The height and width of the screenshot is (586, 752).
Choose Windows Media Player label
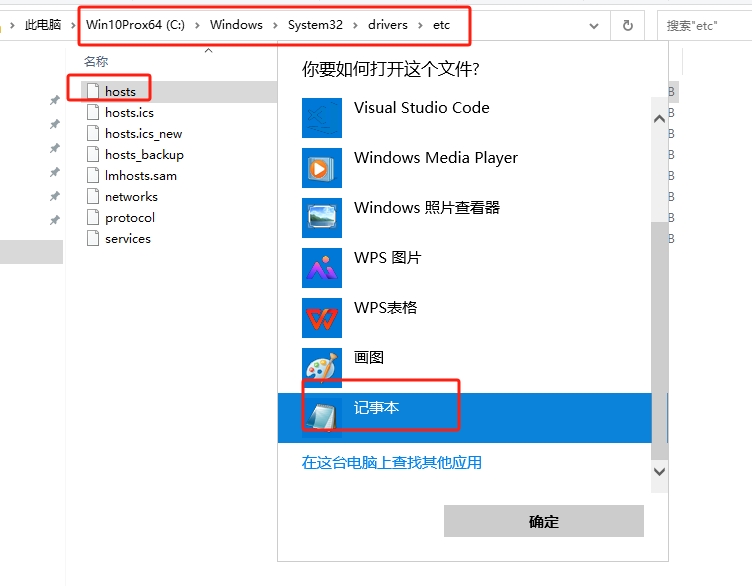tap(436, 158)
